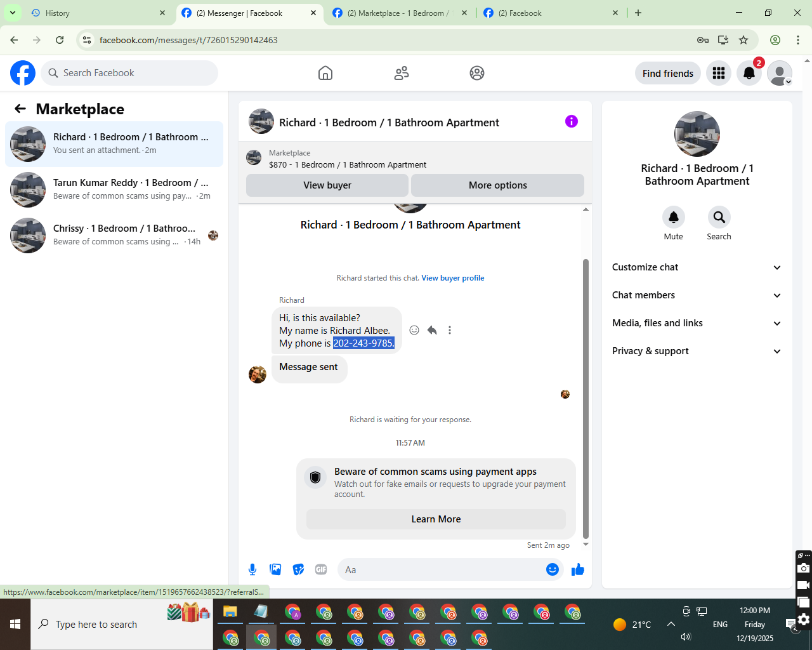Viewport: 812px width, 650px height.
Task: Open the Richard conversation in list
Action: click(x=114, y=144)
